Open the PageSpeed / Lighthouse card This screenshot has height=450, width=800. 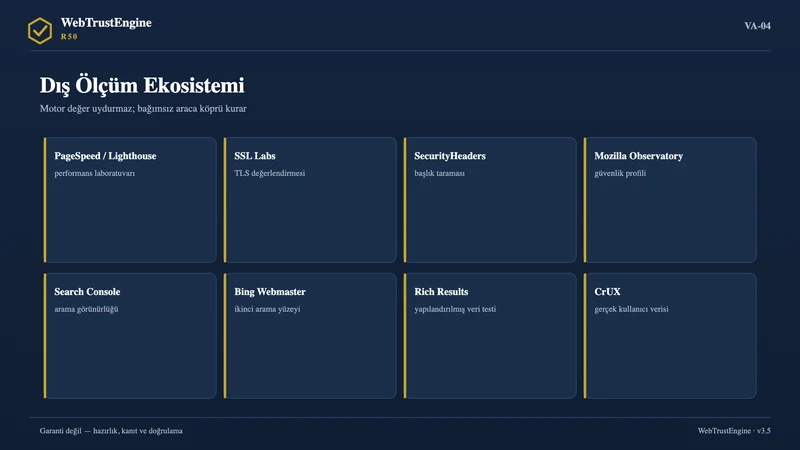point(130,199)
